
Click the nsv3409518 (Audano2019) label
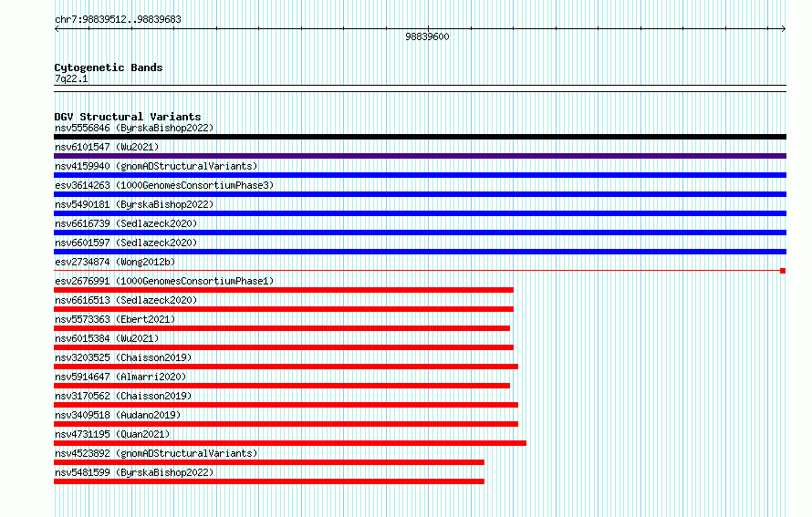pyautogui.click(x=118, y=415)
